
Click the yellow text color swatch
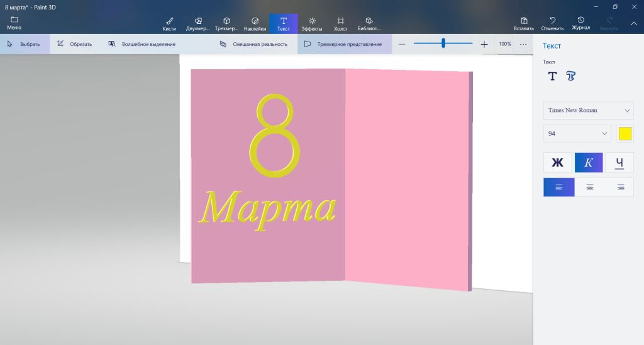[625, 133]
